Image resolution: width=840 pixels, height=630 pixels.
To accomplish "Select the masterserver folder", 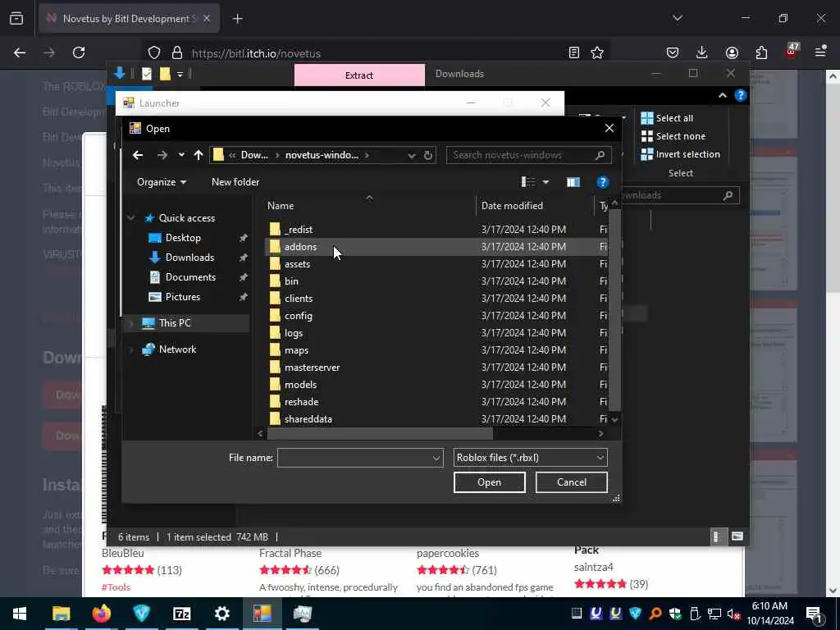I will click(312, 367).
